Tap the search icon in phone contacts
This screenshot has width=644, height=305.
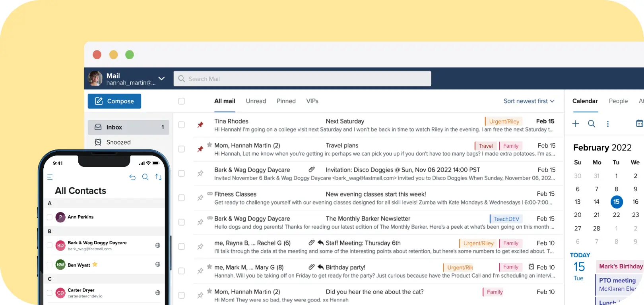tap(145, 177)
